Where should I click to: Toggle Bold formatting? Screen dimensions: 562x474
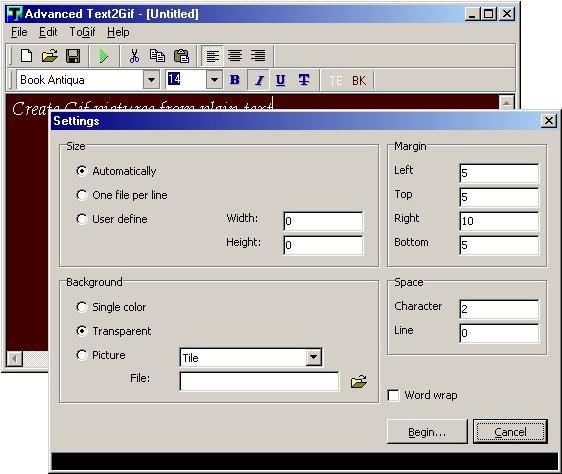(x=235, y=80)
